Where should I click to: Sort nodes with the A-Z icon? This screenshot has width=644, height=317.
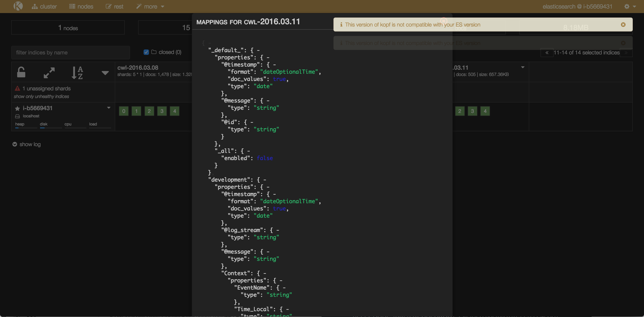point(77,73)
